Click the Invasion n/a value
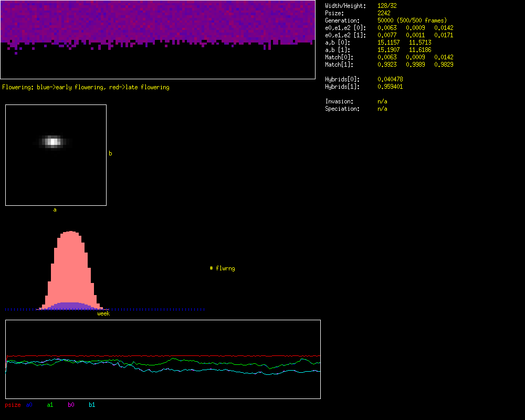The image size is (525, 420). (x=382, y=101)
